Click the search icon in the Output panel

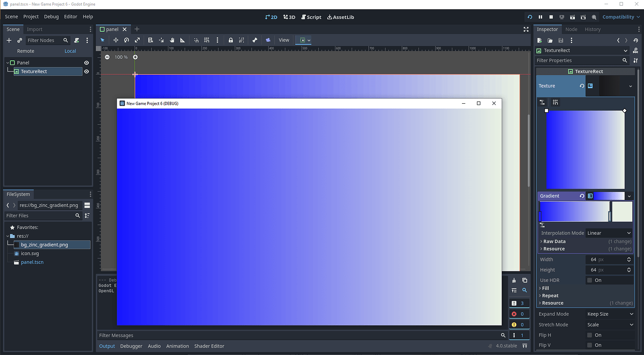pos(525,290)
